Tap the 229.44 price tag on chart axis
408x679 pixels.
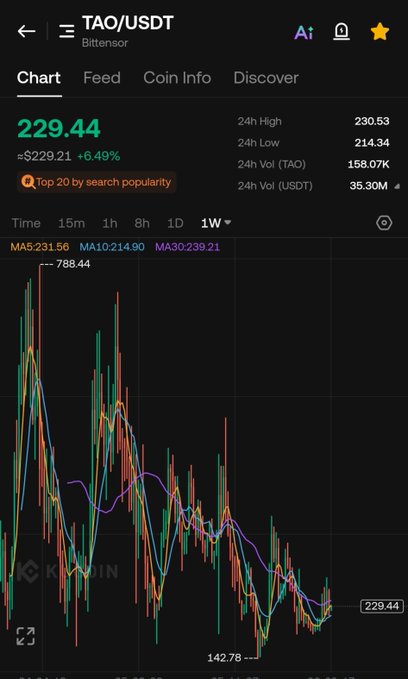tap(382, 606)
